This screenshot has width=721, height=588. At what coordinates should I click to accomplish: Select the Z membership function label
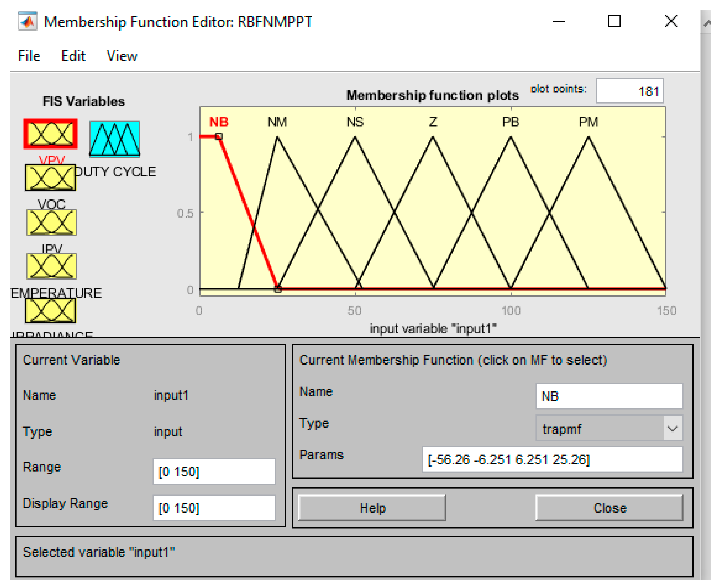(x=433, y=122)
